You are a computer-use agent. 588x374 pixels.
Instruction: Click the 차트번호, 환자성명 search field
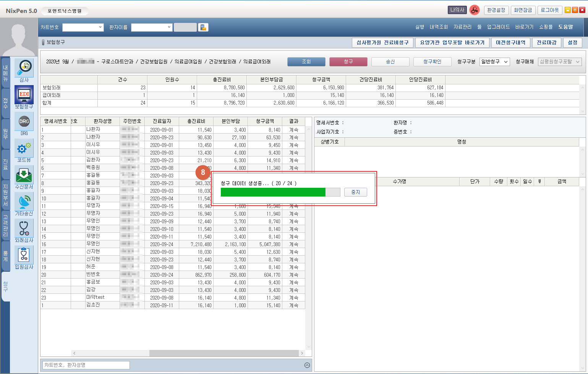[86, 365]
